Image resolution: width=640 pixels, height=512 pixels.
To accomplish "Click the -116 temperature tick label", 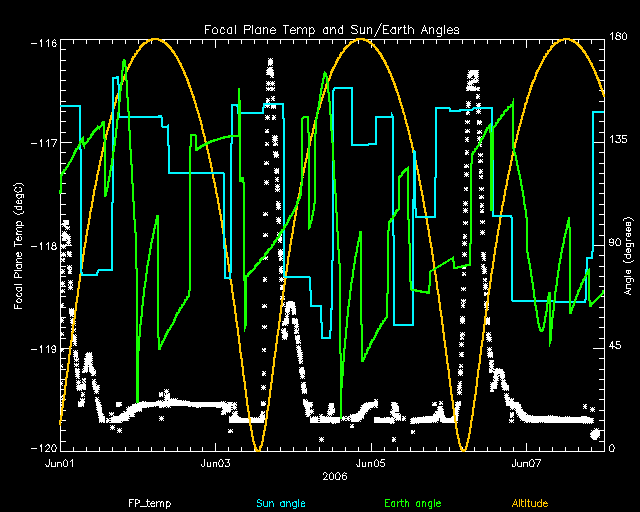I will point(42,45).
